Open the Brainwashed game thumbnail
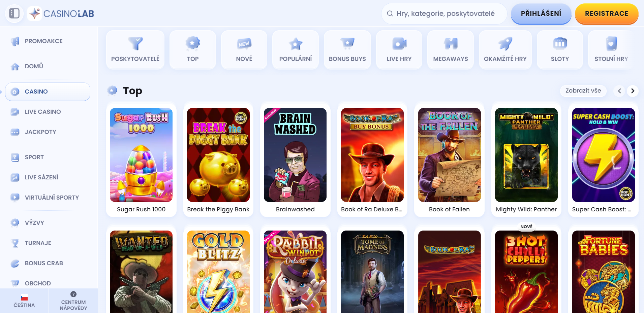 pyautogui.click(x=295, y=155)
